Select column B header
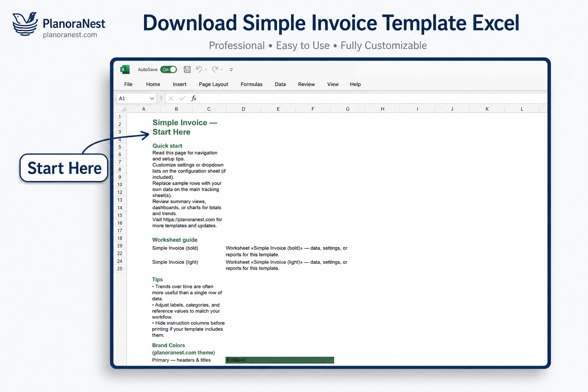The height and width of the screenshot is (392, 588). pyautogui.click(x=176, y=109)
